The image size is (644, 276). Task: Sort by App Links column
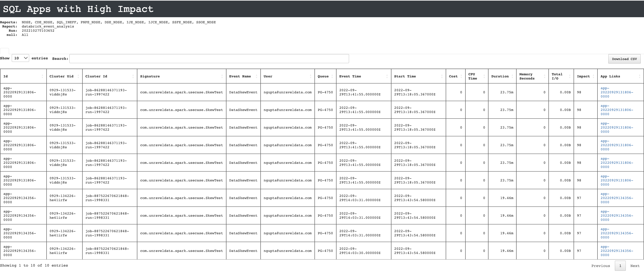tap(621, 76)
